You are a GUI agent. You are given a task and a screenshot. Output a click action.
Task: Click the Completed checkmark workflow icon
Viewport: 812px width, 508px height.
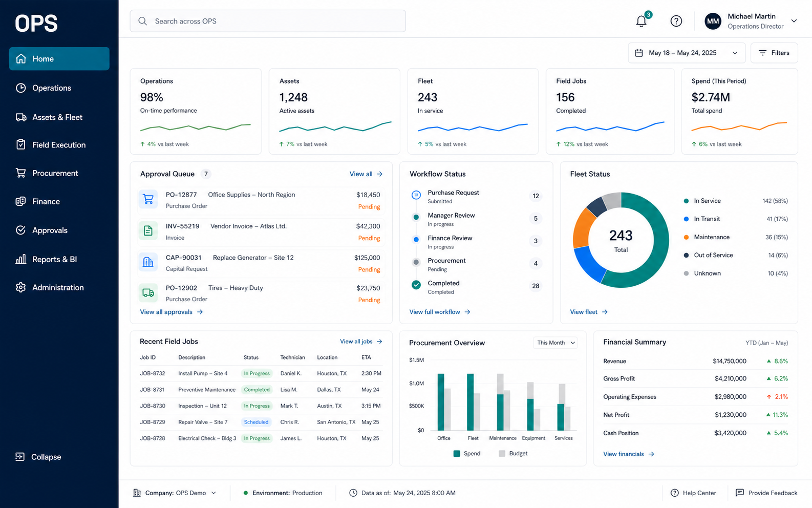coord(416,285)
